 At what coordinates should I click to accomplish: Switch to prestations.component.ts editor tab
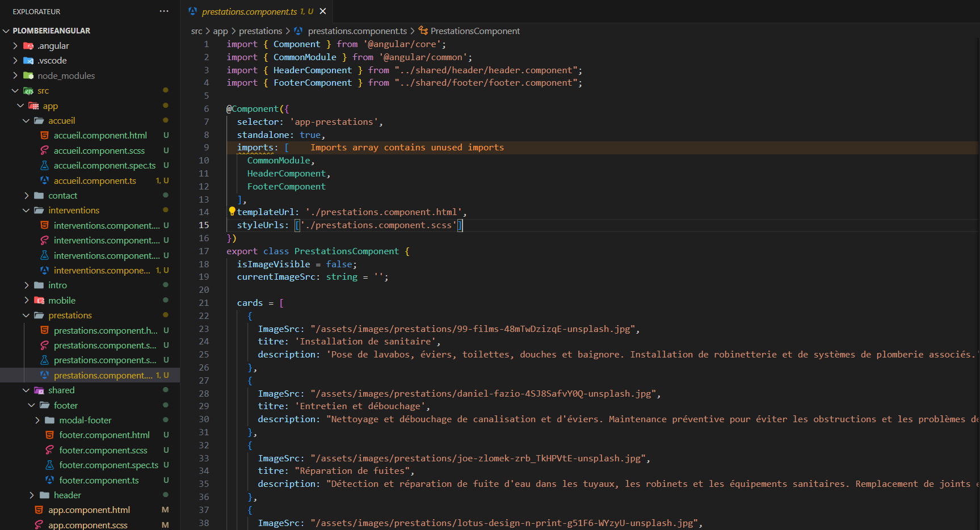tap(249, 11)
